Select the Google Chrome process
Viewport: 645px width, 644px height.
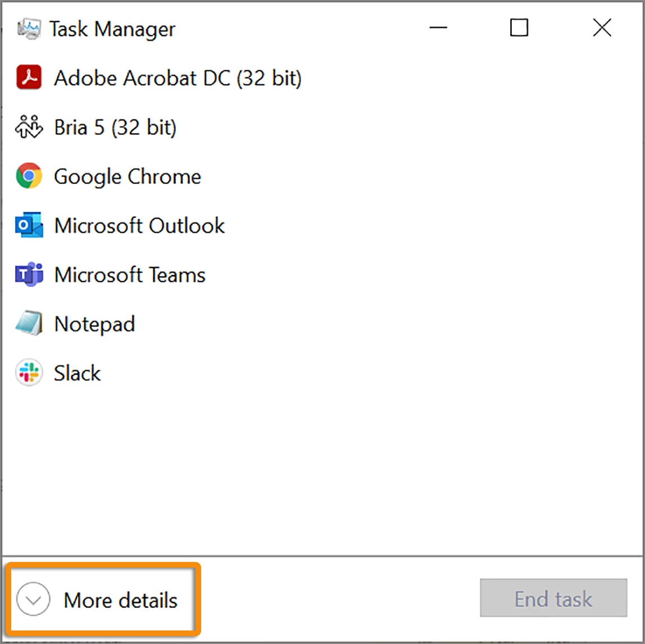coord(127,176)
